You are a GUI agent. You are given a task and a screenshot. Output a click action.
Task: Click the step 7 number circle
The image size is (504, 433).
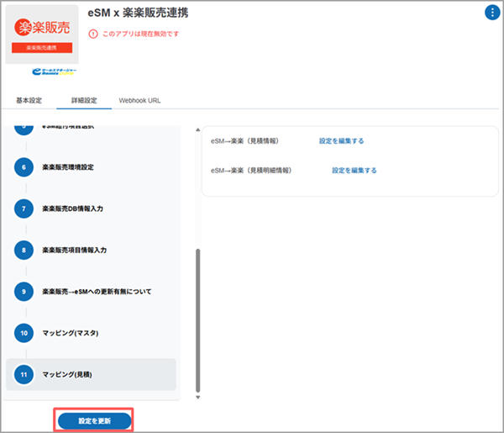25,208
